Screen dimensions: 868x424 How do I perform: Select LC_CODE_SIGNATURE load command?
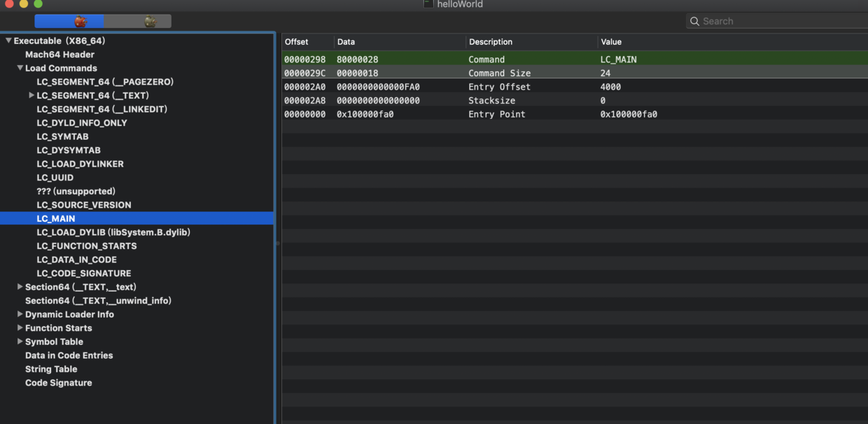click(84, 273)
